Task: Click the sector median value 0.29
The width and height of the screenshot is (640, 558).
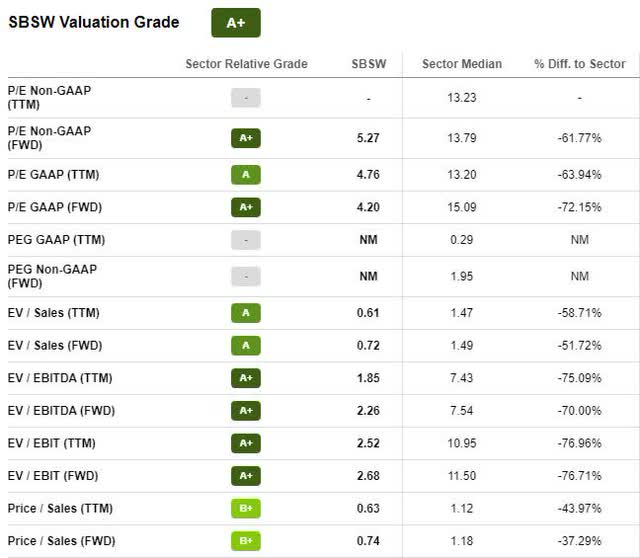Action: [462, 240]
